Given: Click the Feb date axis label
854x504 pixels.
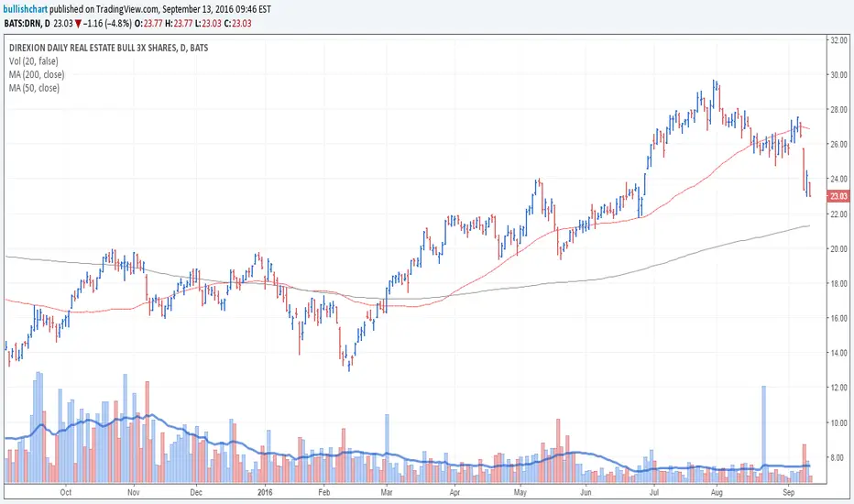Looking at the screenshot, I should click(324, 493).
